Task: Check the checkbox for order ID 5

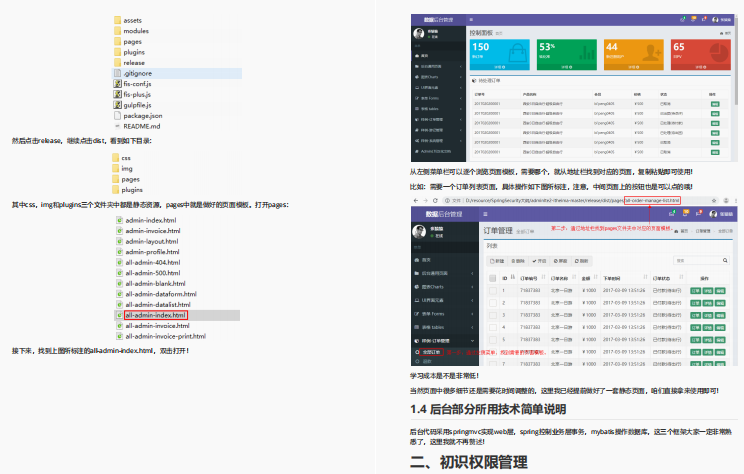Action: tap(493, 340)
